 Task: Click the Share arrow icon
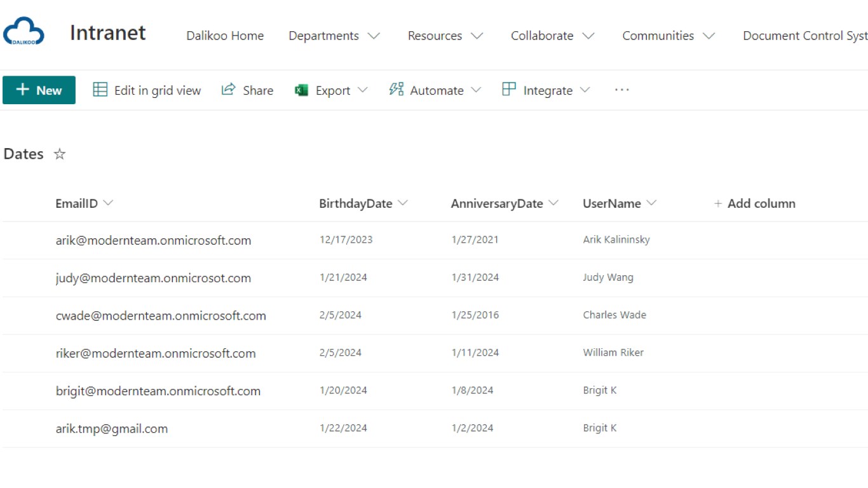click(x=228, y=90)
